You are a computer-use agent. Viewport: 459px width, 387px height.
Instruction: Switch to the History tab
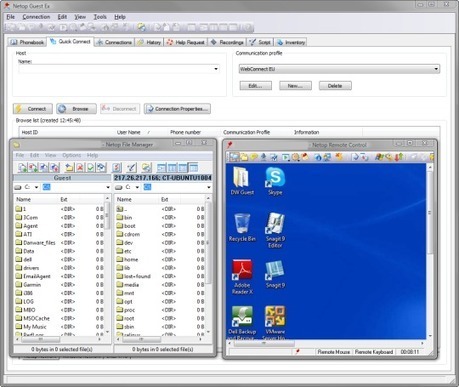coord(149,42)
